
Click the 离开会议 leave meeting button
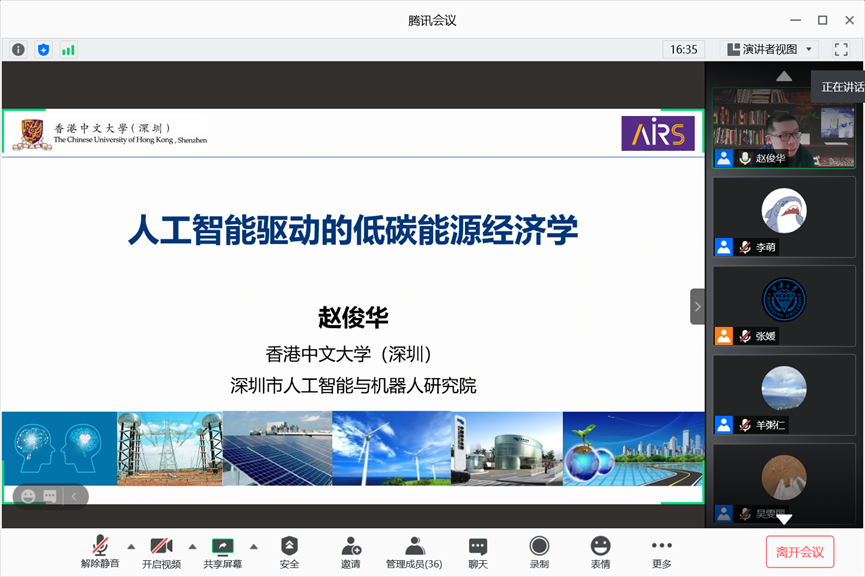click(x=800, y=552)
